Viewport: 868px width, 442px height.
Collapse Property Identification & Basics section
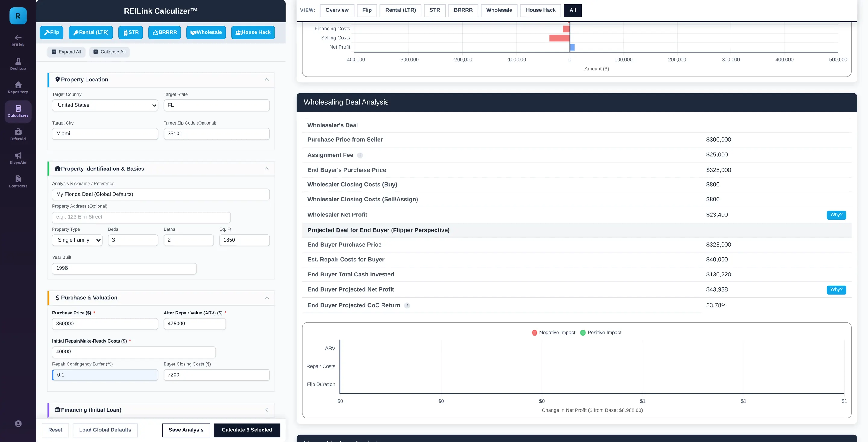266,169
